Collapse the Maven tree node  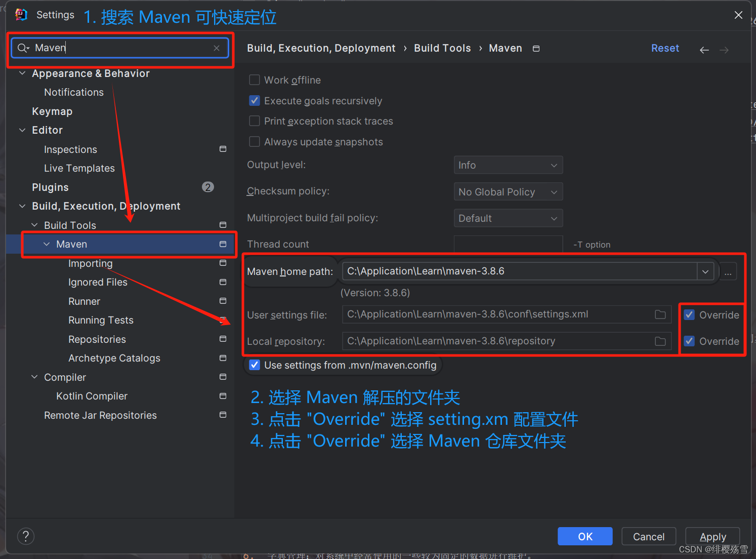tap(47, 244)
